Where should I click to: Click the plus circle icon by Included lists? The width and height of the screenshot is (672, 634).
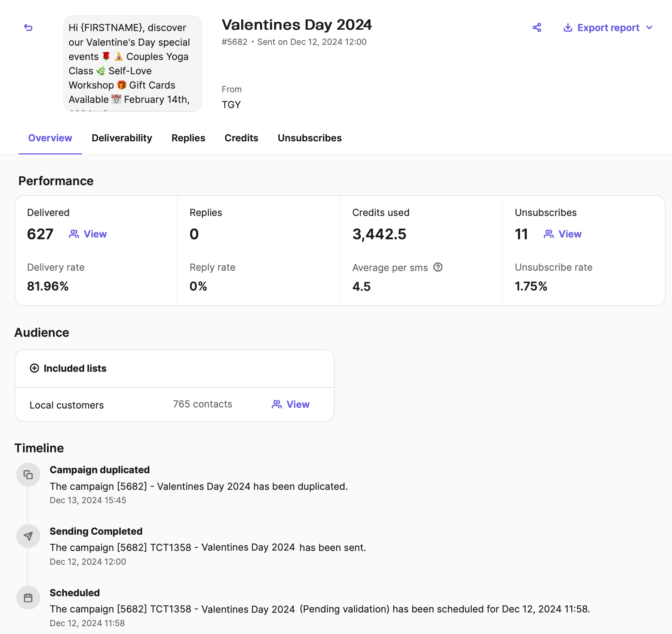(34, 368)
